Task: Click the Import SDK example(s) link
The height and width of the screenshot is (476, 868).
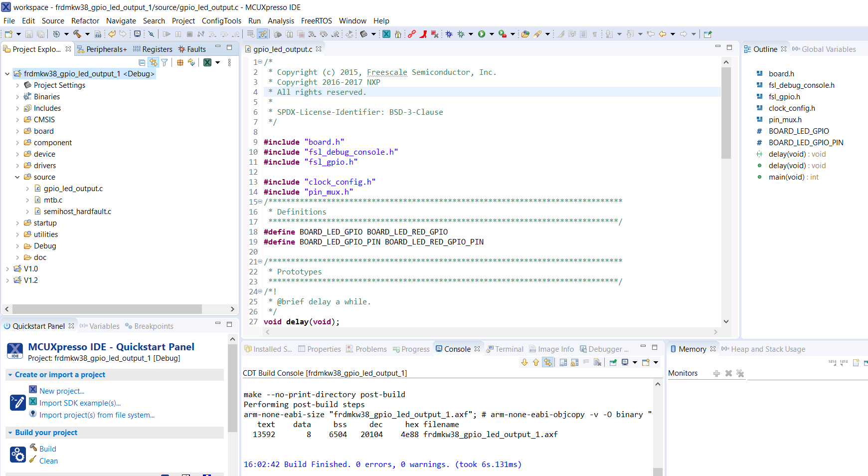Action: (80, 403)
